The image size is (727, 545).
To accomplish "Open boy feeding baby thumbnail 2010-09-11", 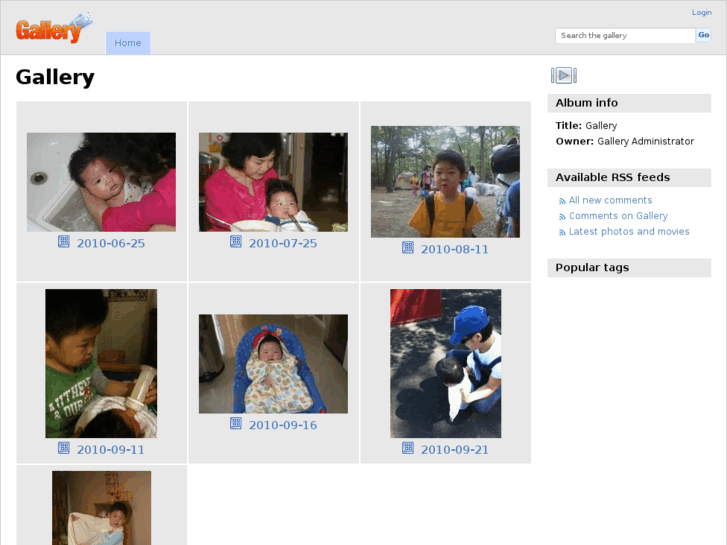I will click(101, 363).
